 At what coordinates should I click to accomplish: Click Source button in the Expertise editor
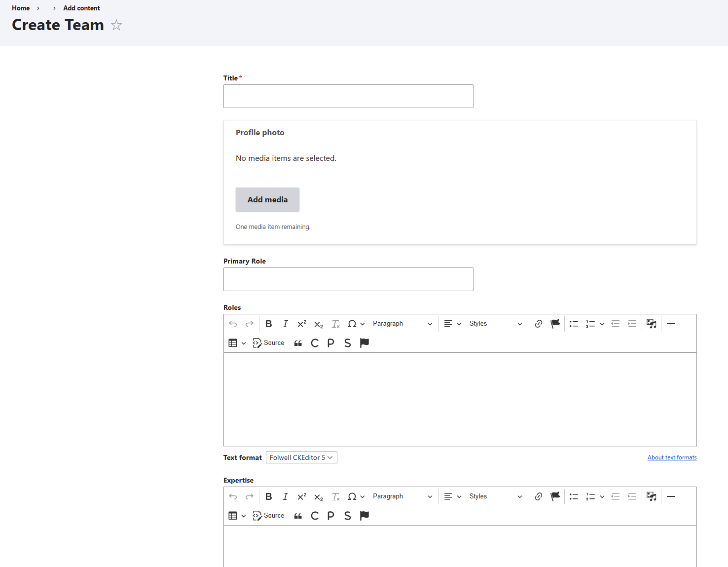pos(269,516)
